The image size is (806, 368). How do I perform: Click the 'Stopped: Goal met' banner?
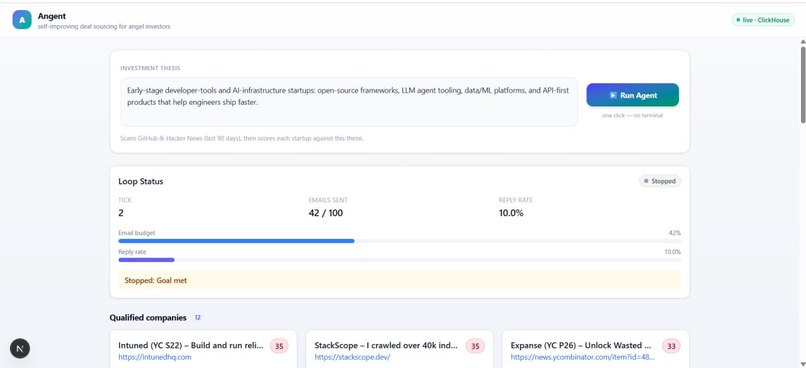pos(399,281)
